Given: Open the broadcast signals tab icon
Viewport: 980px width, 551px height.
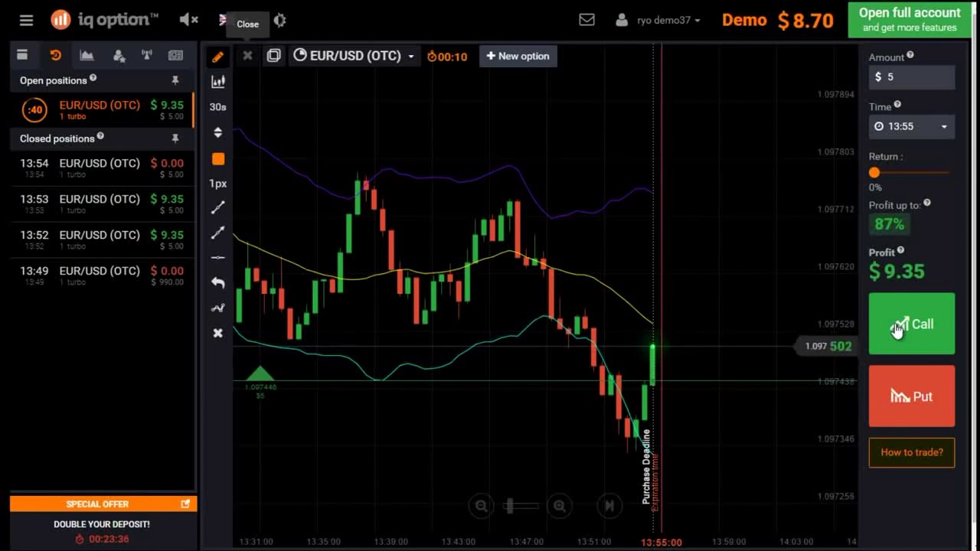Looking at the screenshot, I should tap(147, 55).
